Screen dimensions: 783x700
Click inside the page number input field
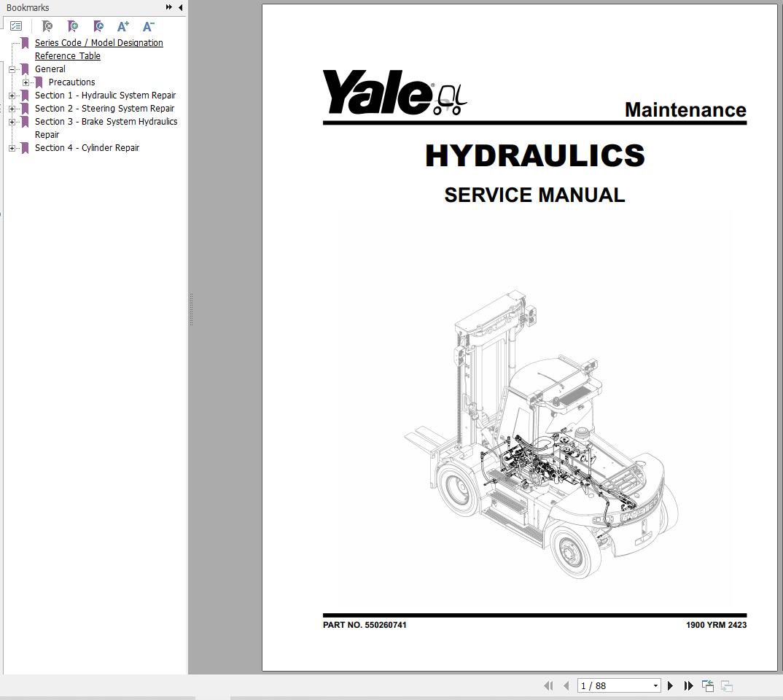[x=605, y=685]
